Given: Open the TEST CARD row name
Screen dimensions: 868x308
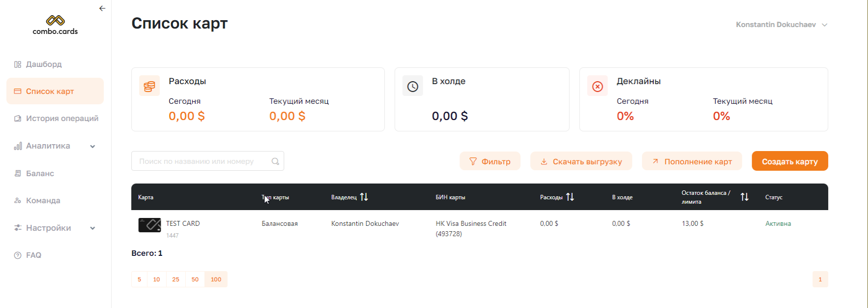Looking at the screenshot, I should pyautogui.click(x=183, y=223).
